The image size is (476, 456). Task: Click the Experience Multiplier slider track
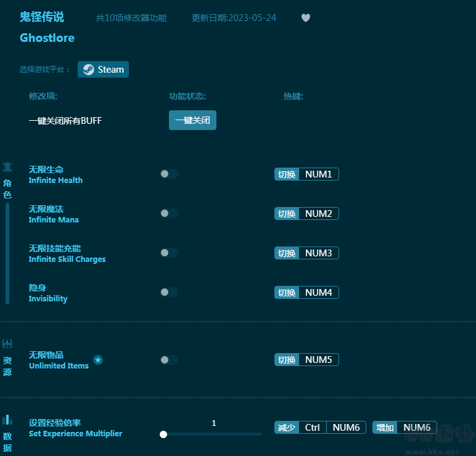coord(213,434)
